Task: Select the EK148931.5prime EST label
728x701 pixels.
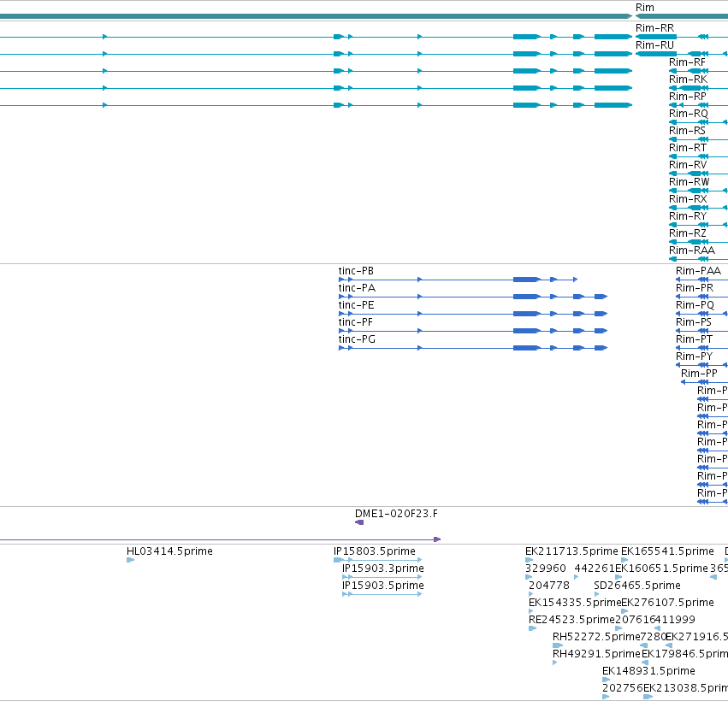Action: (x=648, y=671)
